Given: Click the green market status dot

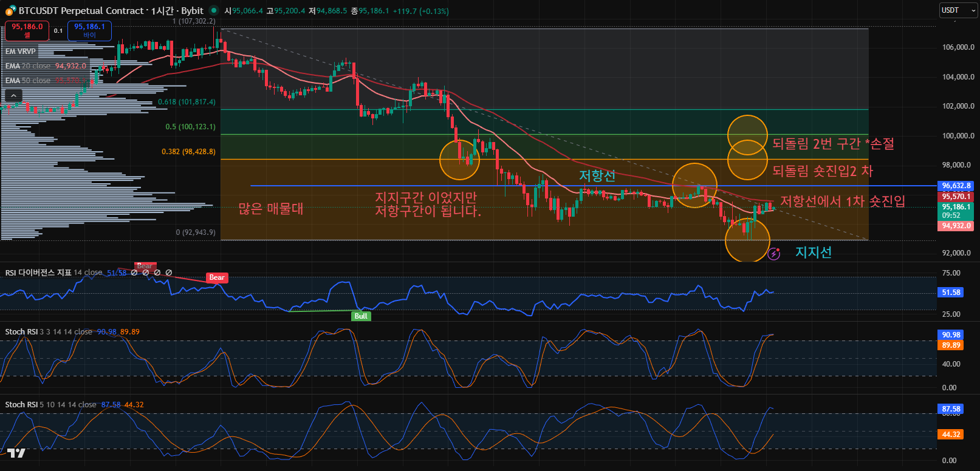Looking at the screenshot, I should (213, 10).
